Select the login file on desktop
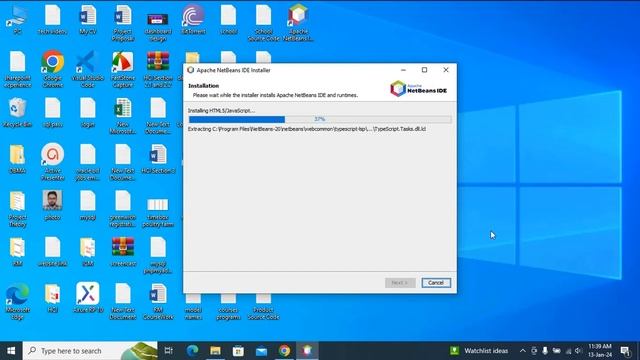640x360 pixels. click(x=88, y=112)
